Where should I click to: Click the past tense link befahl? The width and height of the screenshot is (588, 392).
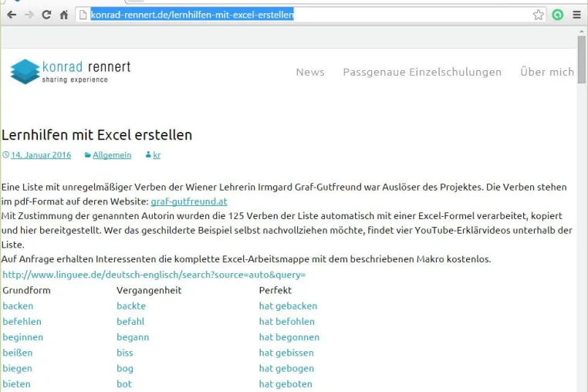[x=130, y=322]
